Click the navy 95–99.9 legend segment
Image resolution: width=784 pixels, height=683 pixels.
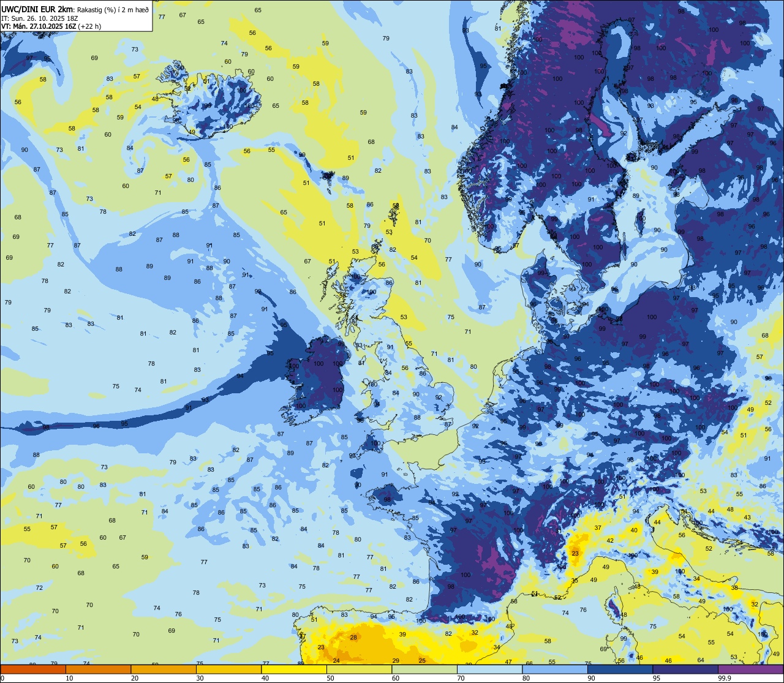click(685, 669)
